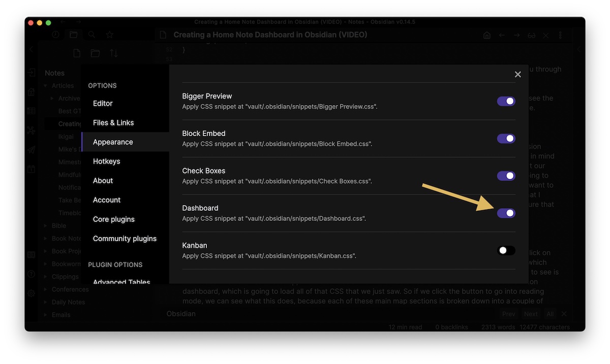Screen dimensions: 610x364
Task: Create a new folder in file explorer
Action: 95,53
